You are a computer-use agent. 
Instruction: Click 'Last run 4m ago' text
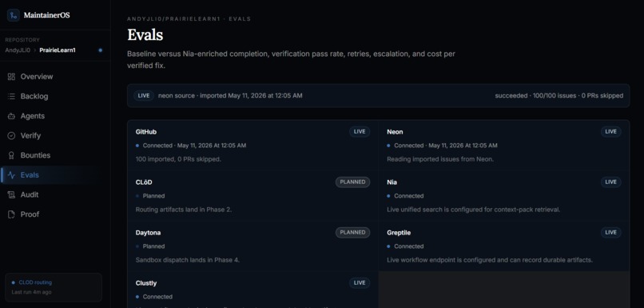[32, 292]
